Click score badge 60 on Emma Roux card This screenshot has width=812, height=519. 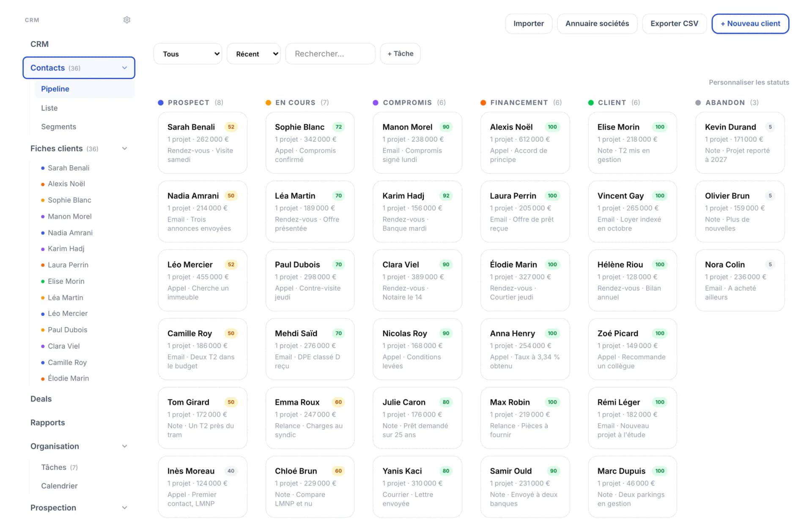(338, 402)
